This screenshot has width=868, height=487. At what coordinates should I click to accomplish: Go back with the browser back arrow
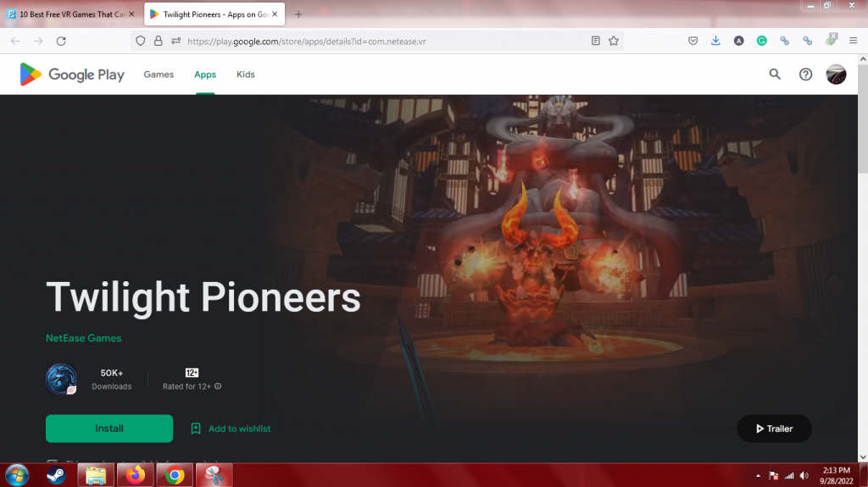click(15, 41)
